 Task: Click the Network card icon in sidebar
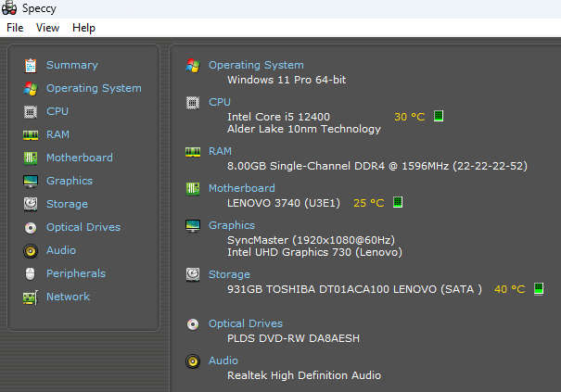pyautogui.click(x=31, y=297)
